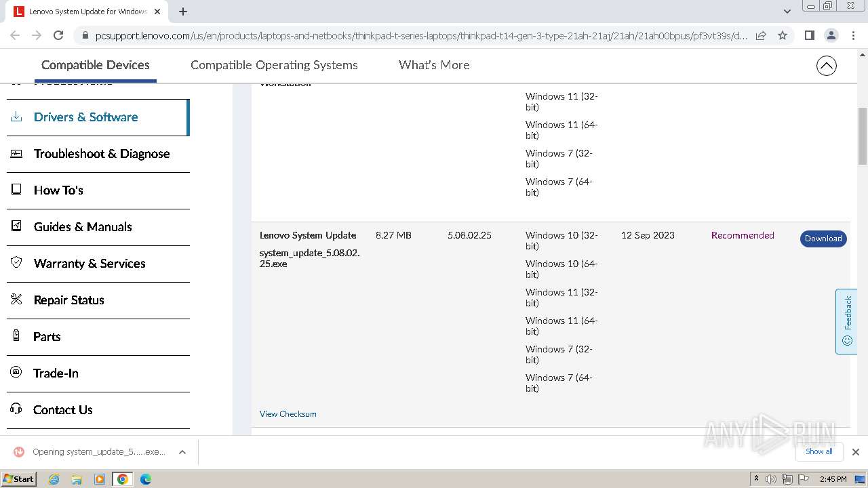Open the Feedback side tab
This screenshot has width=868, height=488.
(x=846, y=321)
